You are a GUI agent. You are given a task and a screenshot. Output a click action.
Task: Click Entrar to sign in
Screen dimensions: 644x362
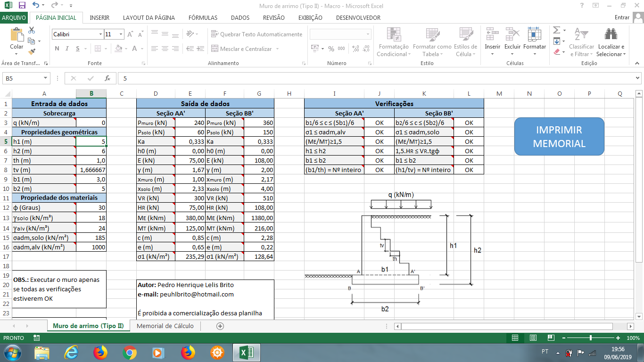[x=622, y=17]
